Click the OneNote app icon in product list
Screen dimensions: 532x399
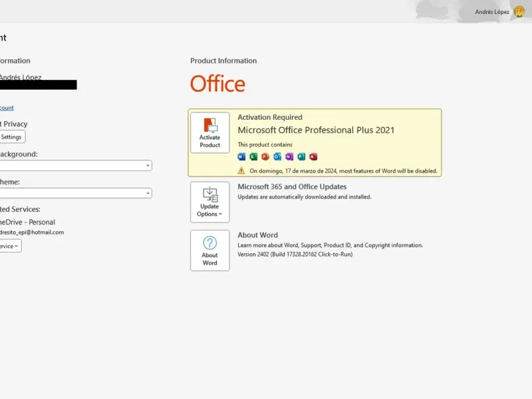point(289,156)
